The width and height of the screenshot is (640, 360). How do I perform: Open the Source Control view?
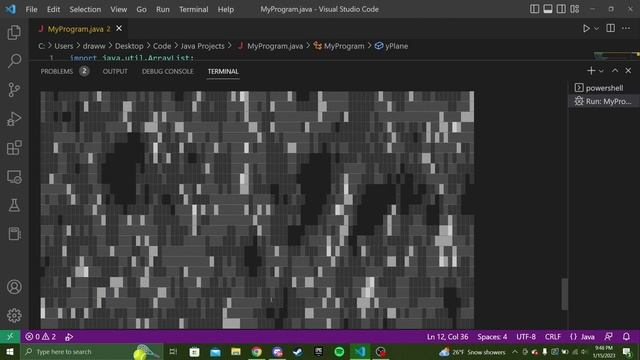pyautogui.click(x=14, y=90)
